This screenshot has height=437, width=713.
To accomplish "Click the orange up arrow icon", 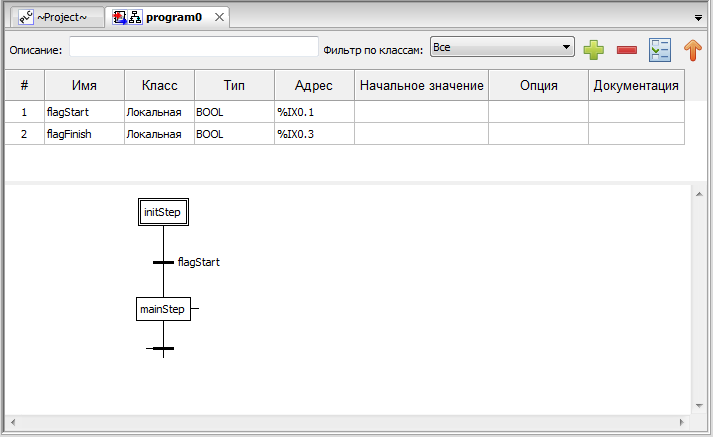I will (x=692, y=49).
